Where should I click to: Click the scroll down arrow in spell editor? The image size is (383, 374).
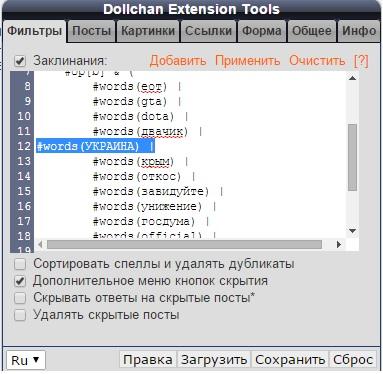point(352,231)
